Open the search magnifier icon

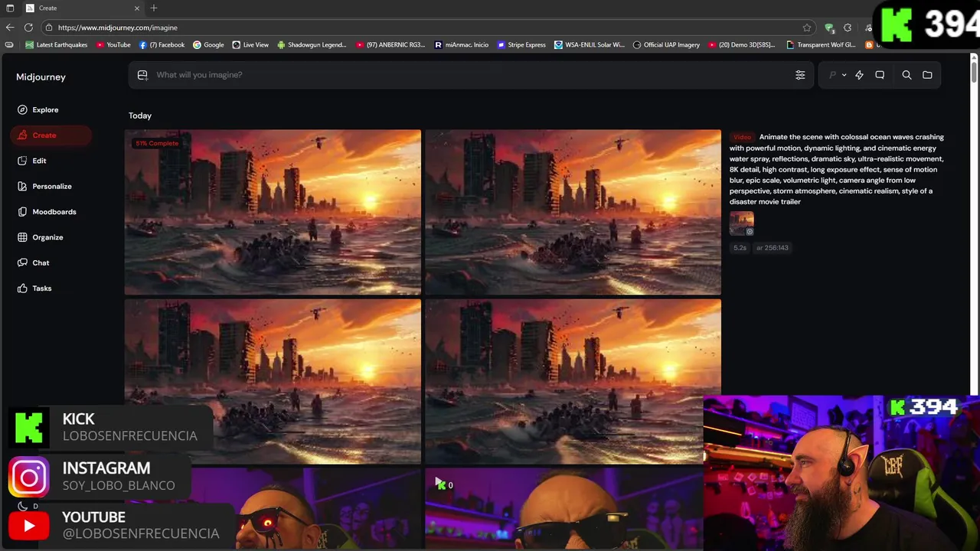click(x=906, y=75)
